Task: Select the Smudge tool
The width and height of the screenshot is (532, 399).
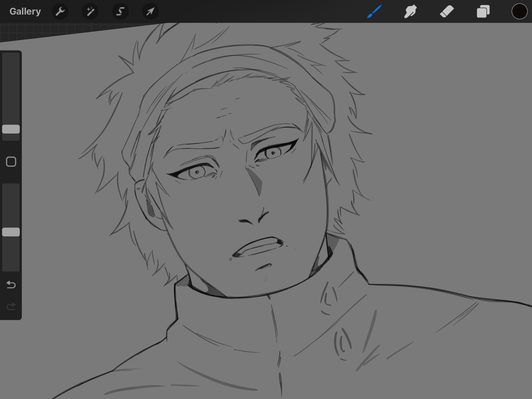Action: point(410,11)
